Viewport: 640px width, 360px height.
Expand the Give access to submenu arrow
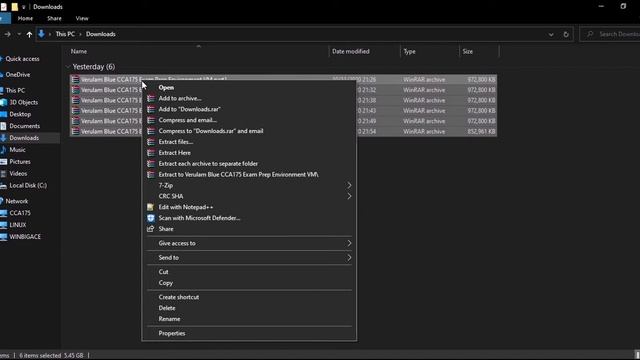pos(349,243)
